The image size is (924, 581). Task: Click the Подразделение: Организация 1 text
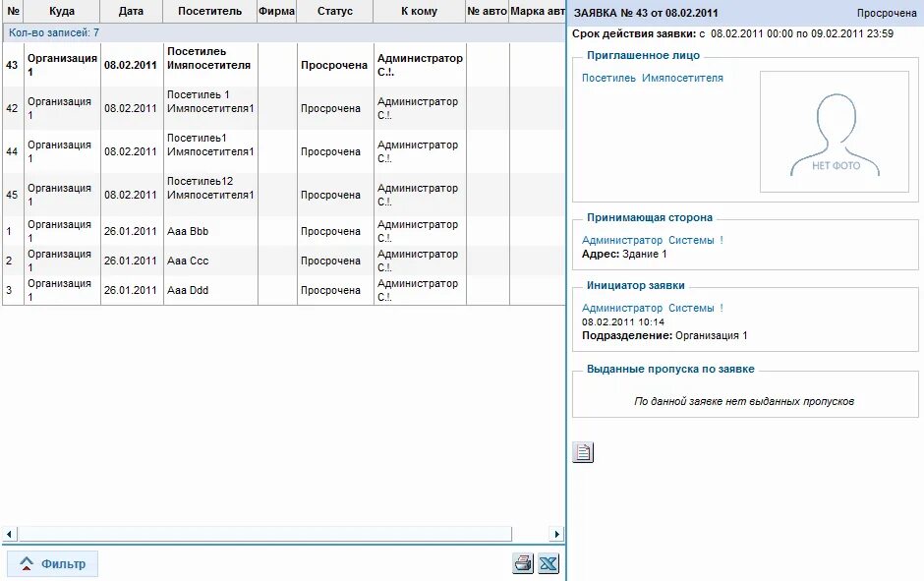(x=664, y=335)
